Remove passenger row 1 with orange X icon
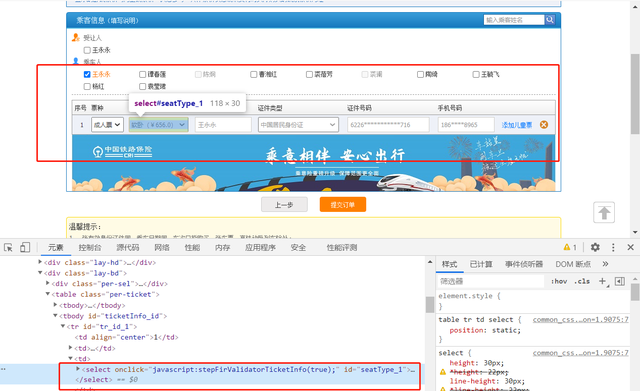The width and height of the screenshot is (640, 391). click(544, 125)
